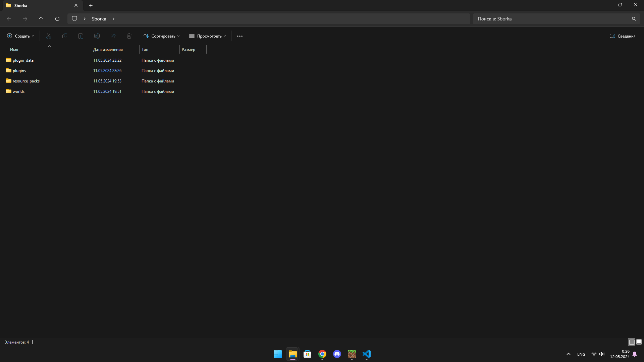644x362 pixels.
Task: Open Discord from the taskbar
Action: pyautogui.click(x=337, y=354)
